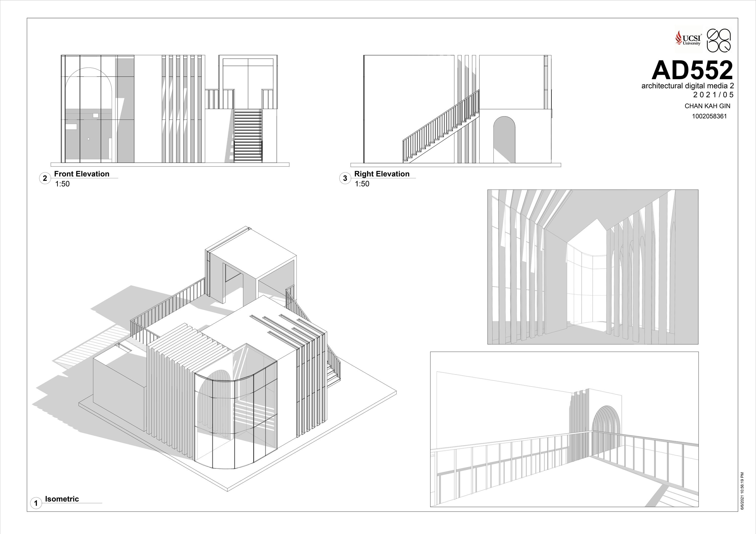
Task: Open the balcony railing perspective view
Action: [564, 429]
